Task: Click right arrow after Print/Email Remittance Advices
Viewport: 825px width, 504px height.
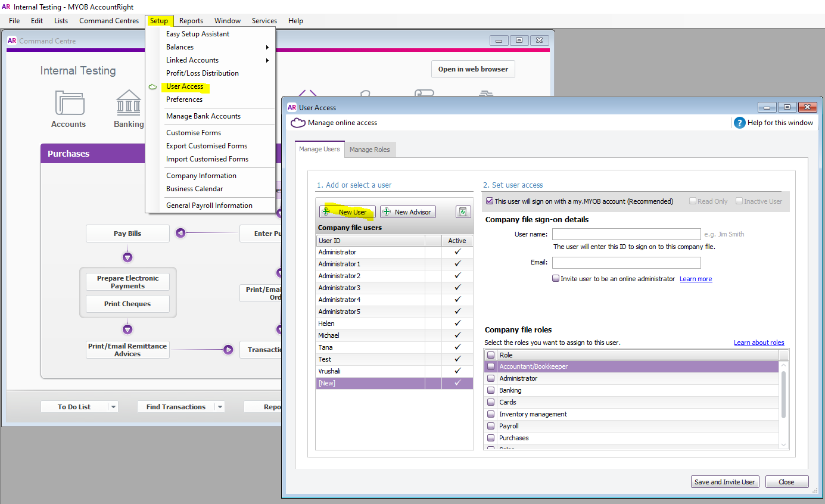Action: click(x=228, y=350)
